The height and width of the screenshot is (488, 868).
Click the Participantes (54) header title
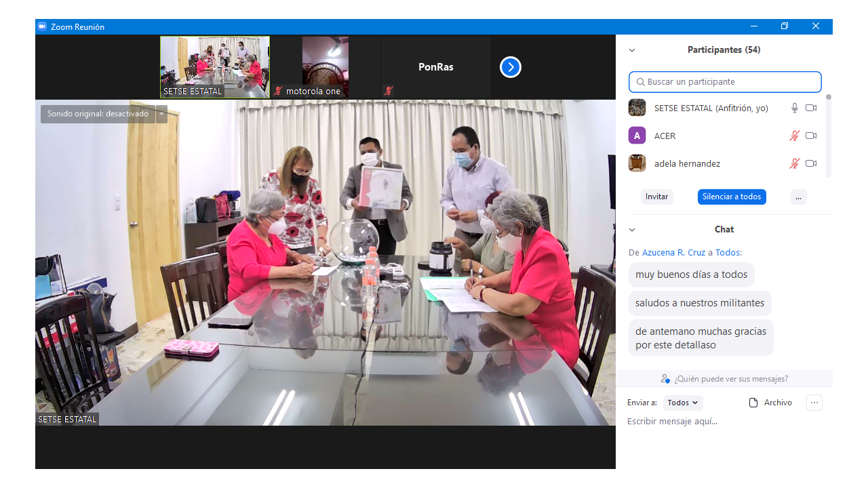pos(724,50)
